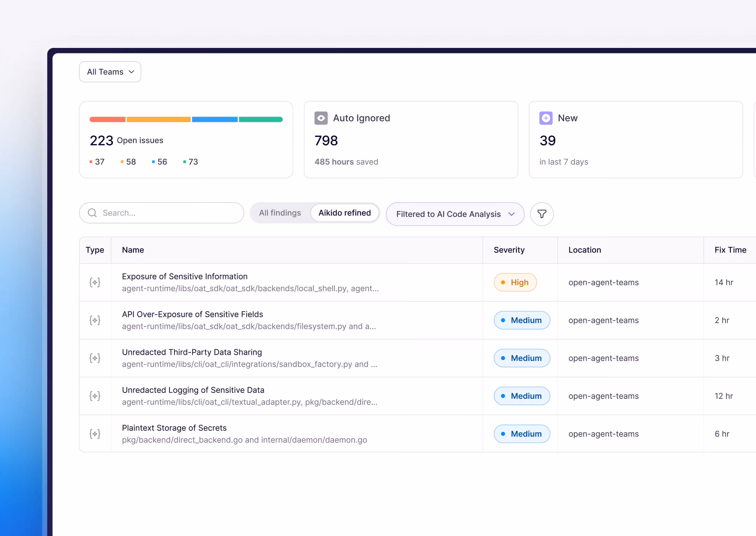Click Medium badge for Plaintext Storage row
Viewport: 756px width, 536px height.
tap(522, 434)
